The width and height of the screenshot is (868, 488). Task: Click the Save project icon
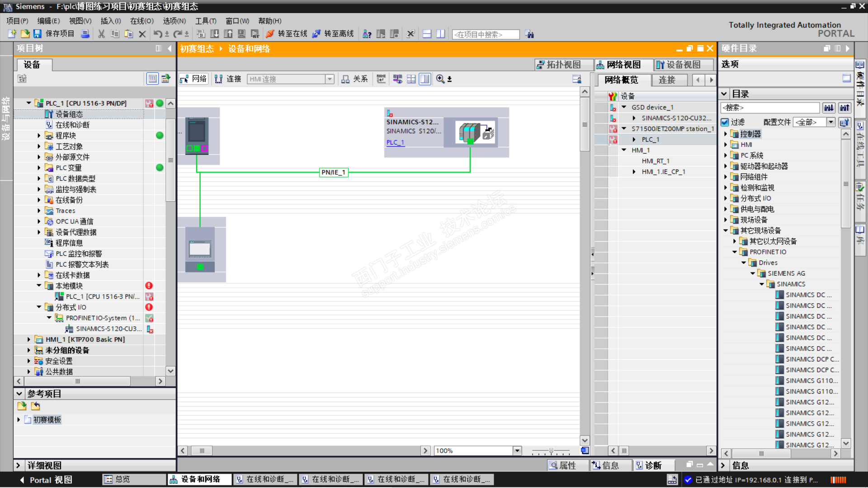click(38, 34)
